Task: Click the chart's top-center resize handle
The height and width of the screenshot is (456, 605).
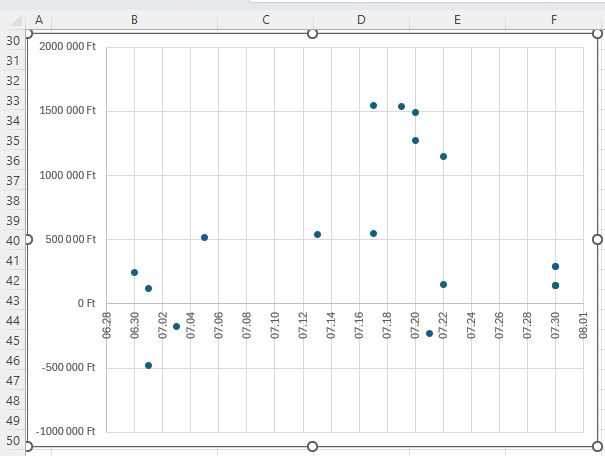Action: pyautogui.click(x=312, y=33)
